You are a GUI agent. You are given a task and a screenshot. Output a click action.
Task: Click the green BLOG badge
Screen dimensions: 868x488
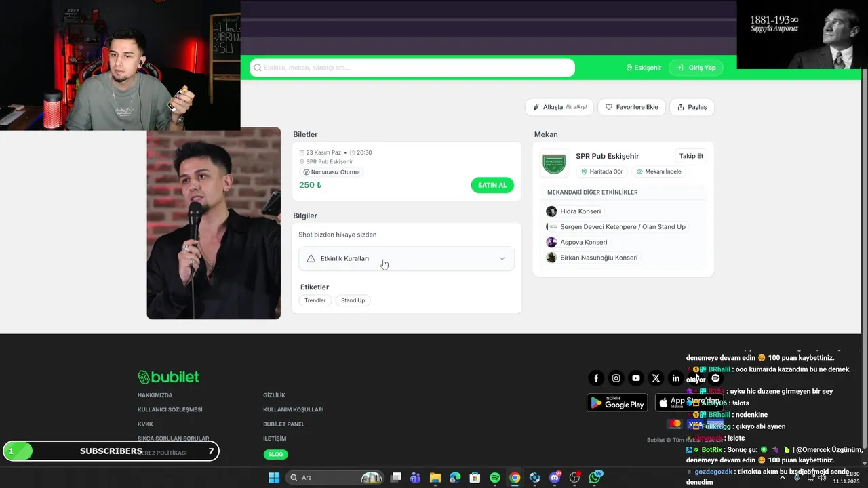275,454
